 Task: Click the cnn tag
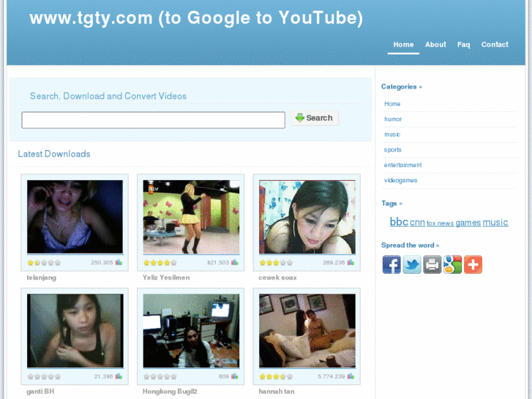click(417, 223)
